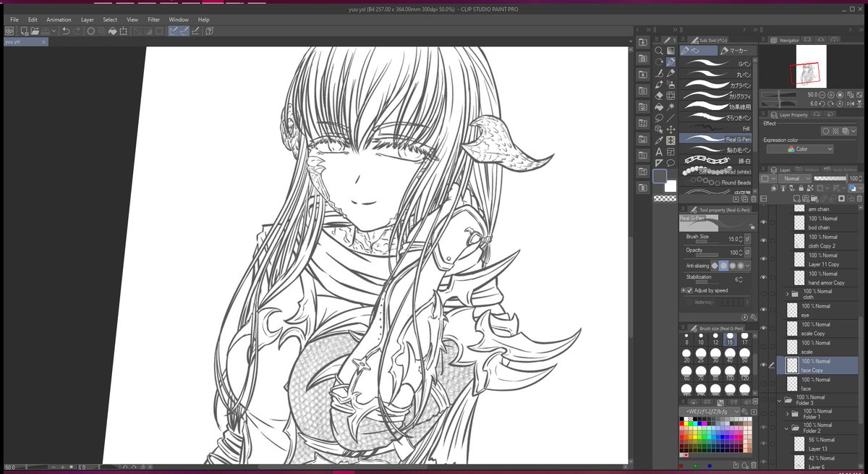The width and height of the screenshot is (868, 474).
Task: Rotate canvas left in Navigator
Action: [x=822, y=103]
